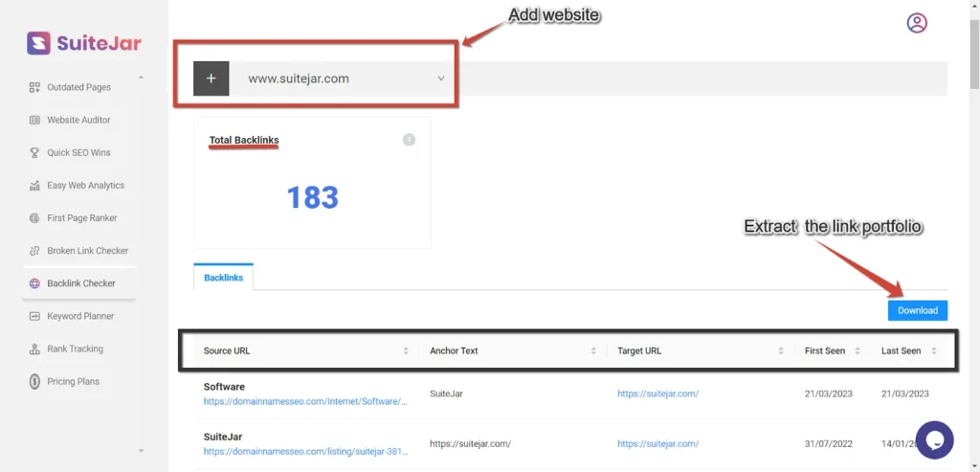Open Website Auditor menu item
The height and width of the screenshot is (472, 980).
click(78, 120)
